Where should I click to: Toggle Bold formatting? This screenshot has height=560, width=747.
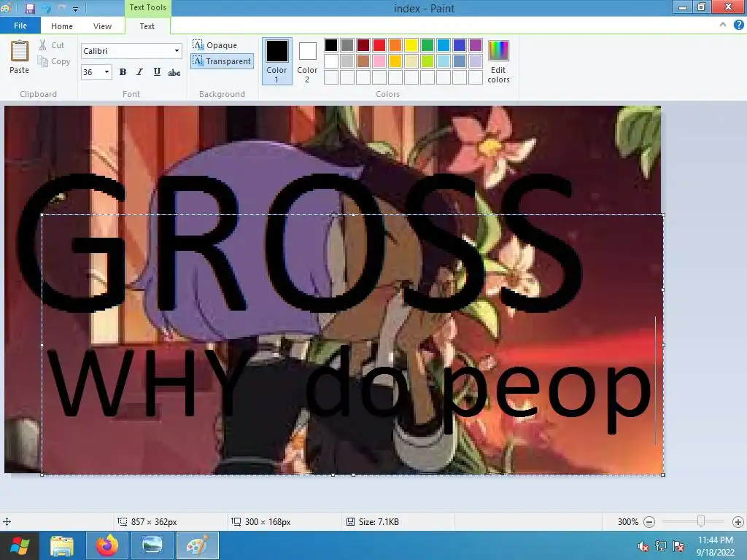coord(123,72)
